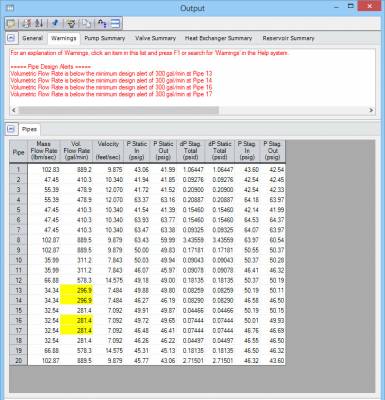Click the Output window system menu icon

click(x=10, y=8)
